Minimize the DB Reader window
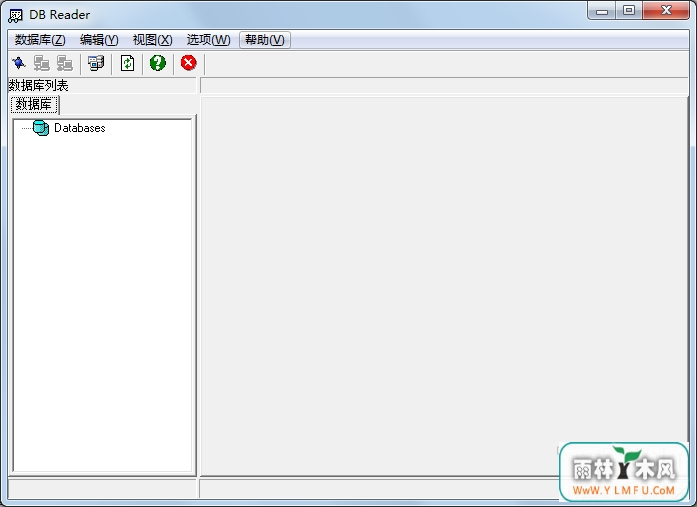Image resolution: width=697 pixels, height=507 pixels. pyautogui.click(x=602, y=11)
